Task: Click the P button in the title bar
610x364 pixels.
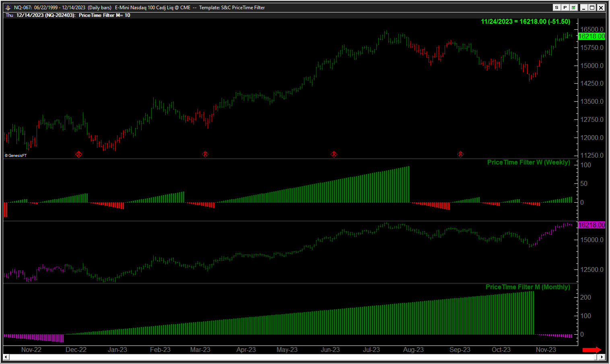Action: click(x=565, y=7)
